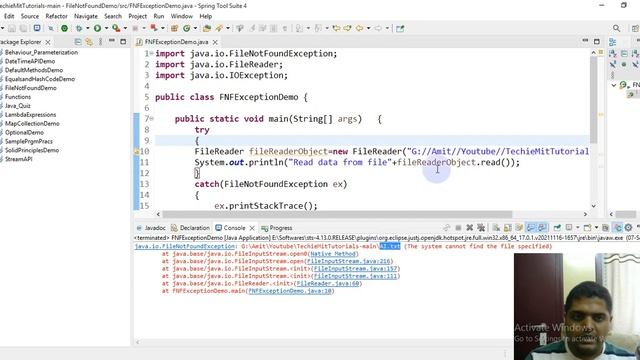Maximize the editor area
640x360 pixels.
[597, 41]
